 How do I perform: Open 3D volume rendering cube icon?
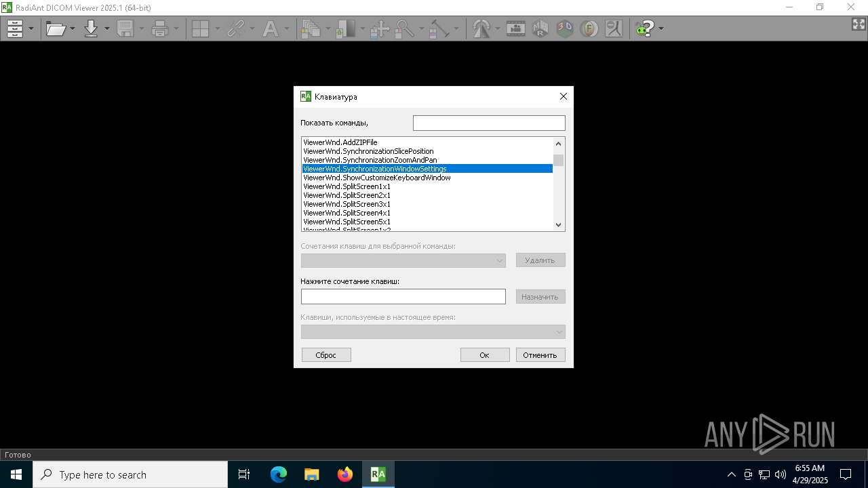coord(565,28)
